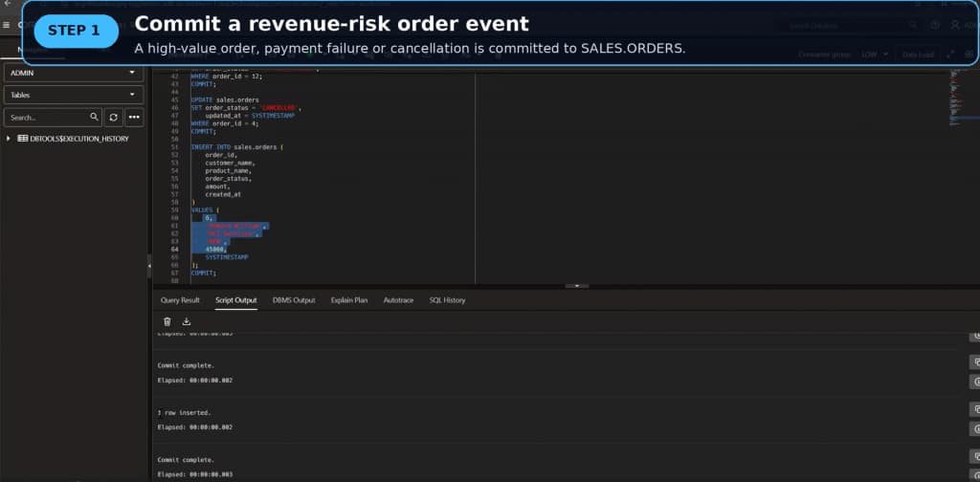This screenshot has height=482, width=980.
Task: Open the Explain Plan tab
Action: click(x=349, y=300)
